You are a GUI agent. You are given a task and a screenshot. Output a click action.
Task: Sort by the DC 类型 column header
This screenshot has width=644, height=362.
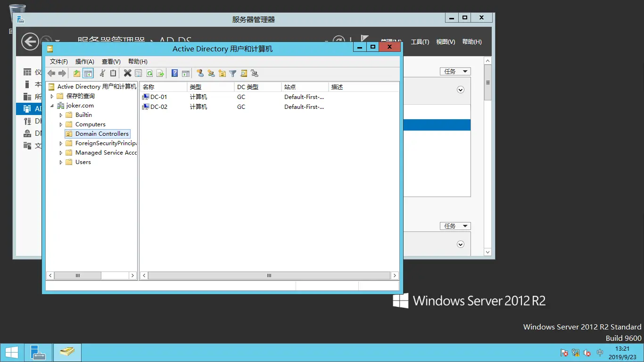[x=258, y=87]
